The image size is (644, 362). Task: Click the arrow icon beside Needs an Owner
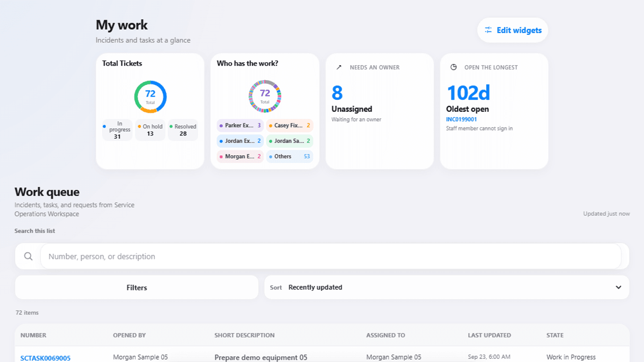tap(339, 67)
